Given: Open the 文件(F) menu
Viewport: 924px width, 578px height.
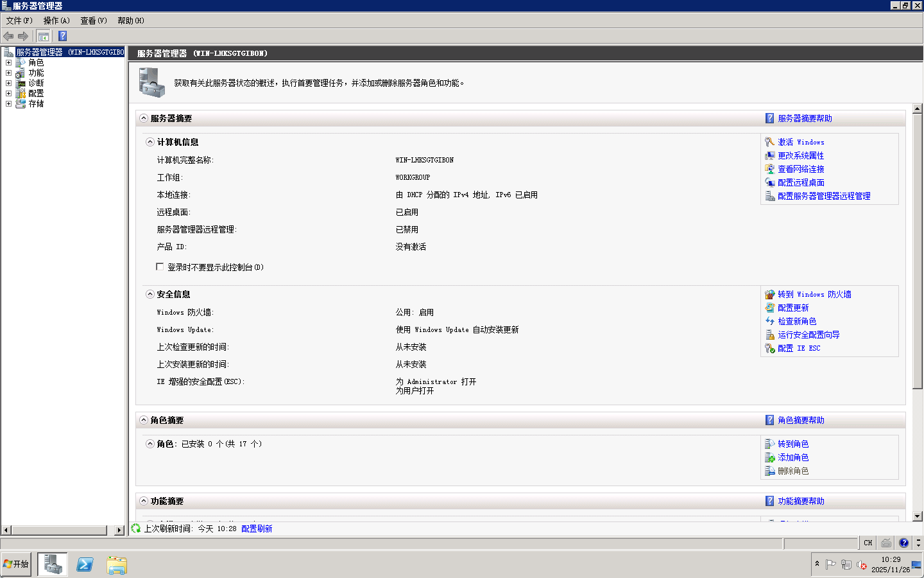Looking at the screenshot, I should click(19, 21).
